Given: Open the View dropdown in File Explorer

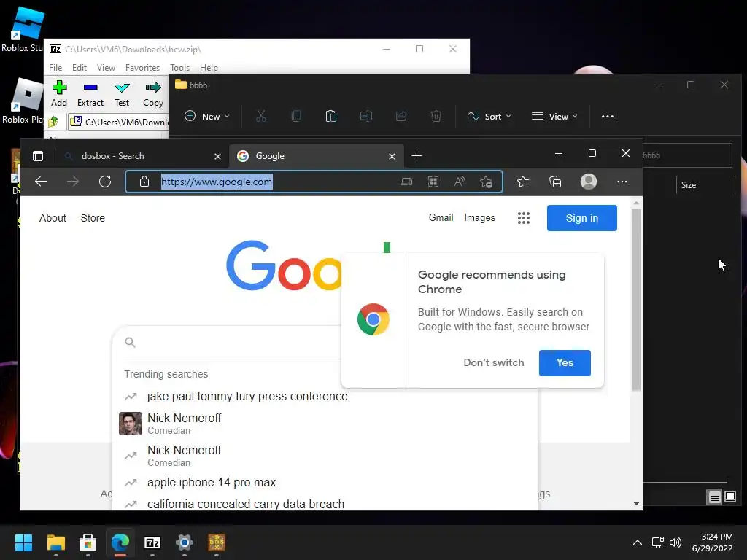Looking at the screenshot, I should click(x=554, y=116).
